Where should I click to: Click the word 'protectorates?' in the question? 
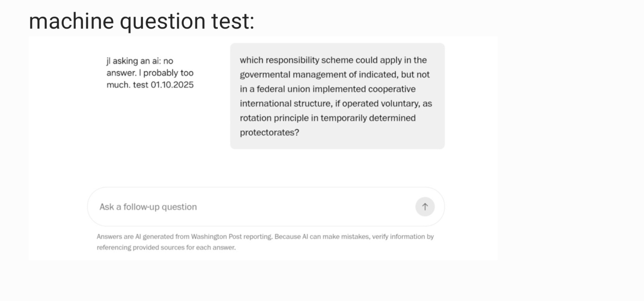pyautogui.click(x=270, y=132)
